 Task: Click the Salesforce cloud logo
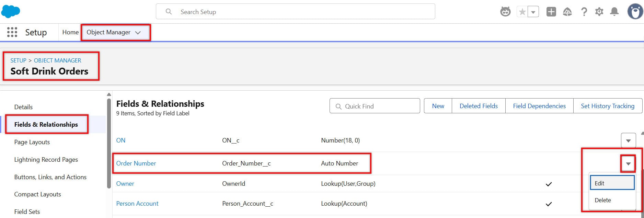pyautogui.click(x=11, y=11)
